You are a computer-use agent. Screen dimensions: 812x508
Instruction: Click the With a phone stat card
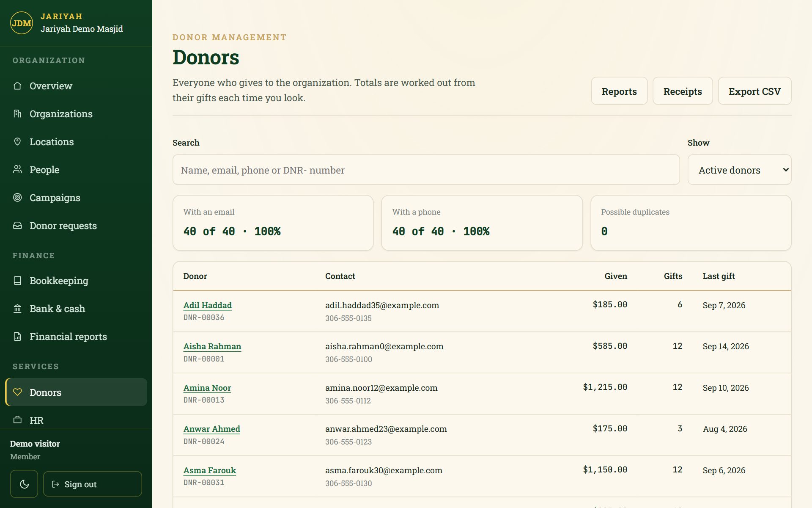pos(482,223)
